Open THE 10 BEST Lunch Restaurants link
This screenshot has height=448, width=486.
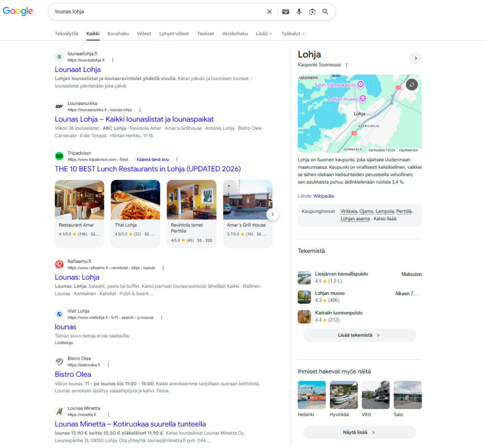tap(148, 169)
